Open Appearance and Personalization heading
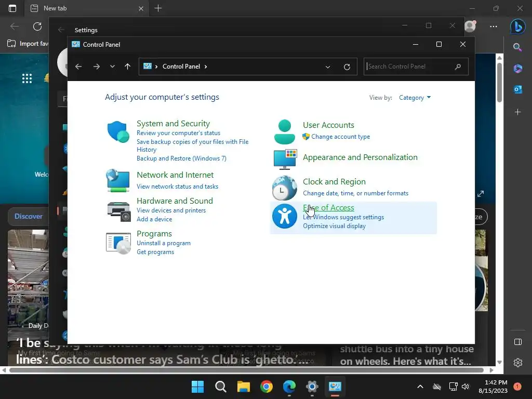This screenshot has width=532, height=399. [x=360, y=157]
